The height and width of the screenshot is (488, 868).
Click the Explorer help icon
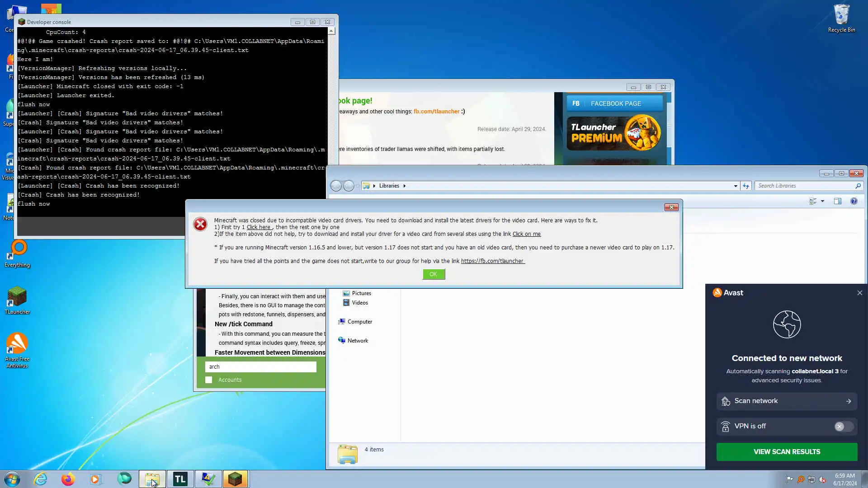coord(854,201)
